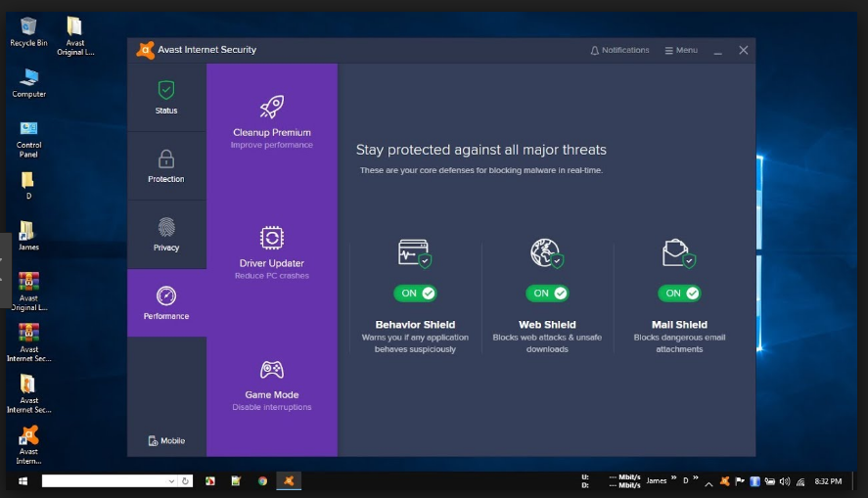Expand the Notifications bell panel
The image size is (868, 498).
tap(619, 50)
